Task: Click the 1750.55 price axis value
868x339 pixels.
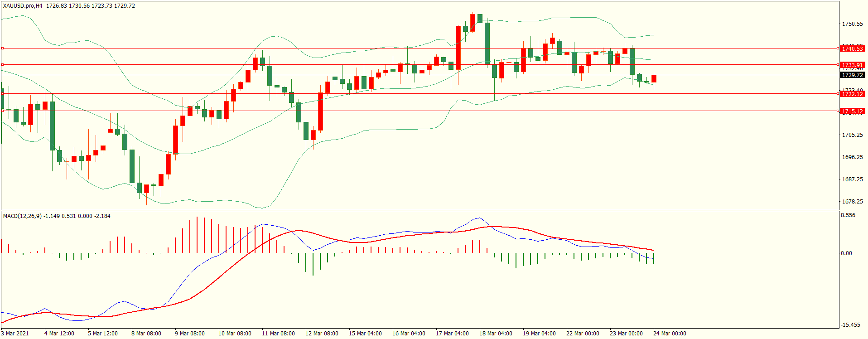Action: pos(852,24)
